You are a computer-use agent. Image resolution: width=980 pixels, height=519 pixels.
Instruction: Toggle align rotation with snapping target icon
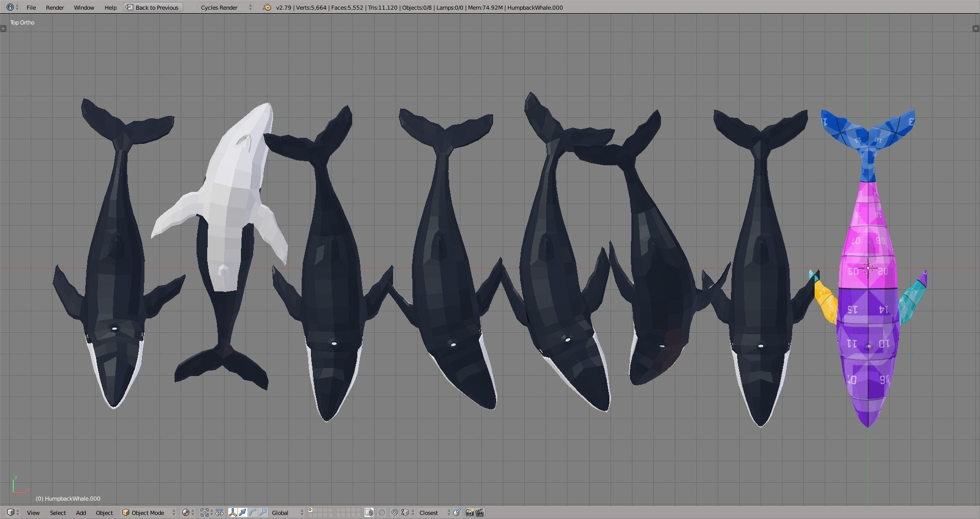(457, 512)
